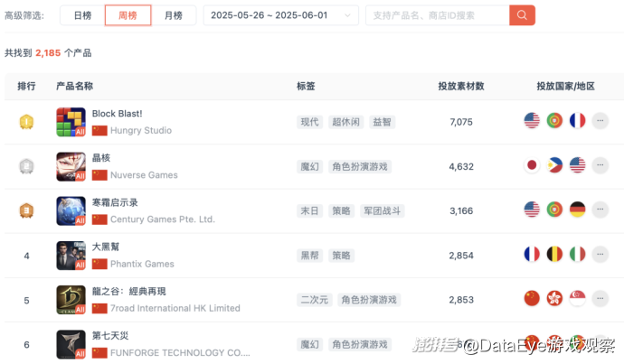Expand more regions for 大黑幫
This screenshot has height=364, width=624.
coord(600,254)
